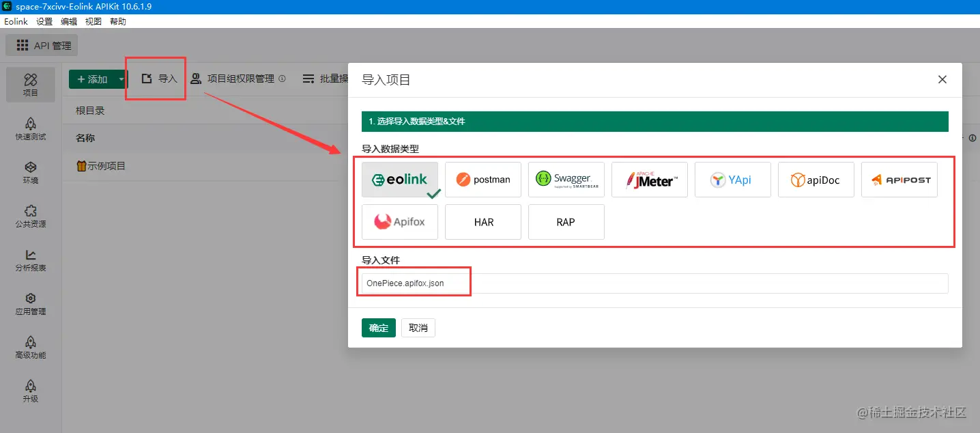
Task: Click the 添加 button
Action: coord(92,79)
